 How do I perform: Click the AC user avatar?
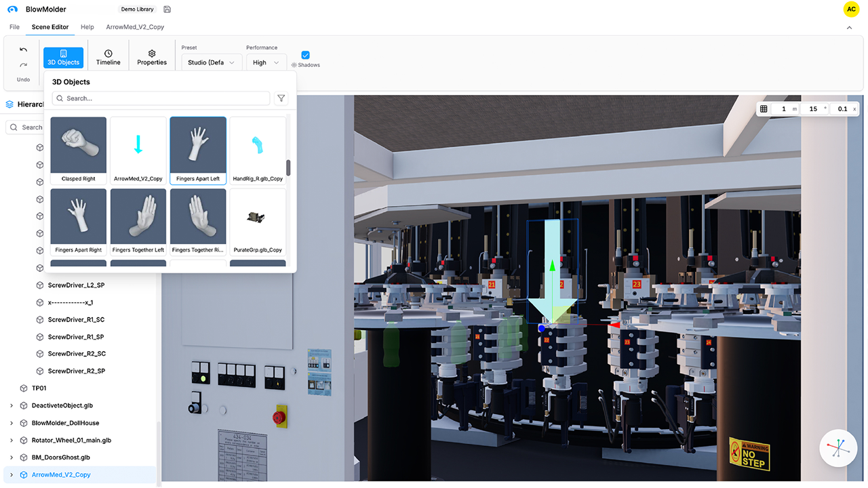tap(851, 9)
